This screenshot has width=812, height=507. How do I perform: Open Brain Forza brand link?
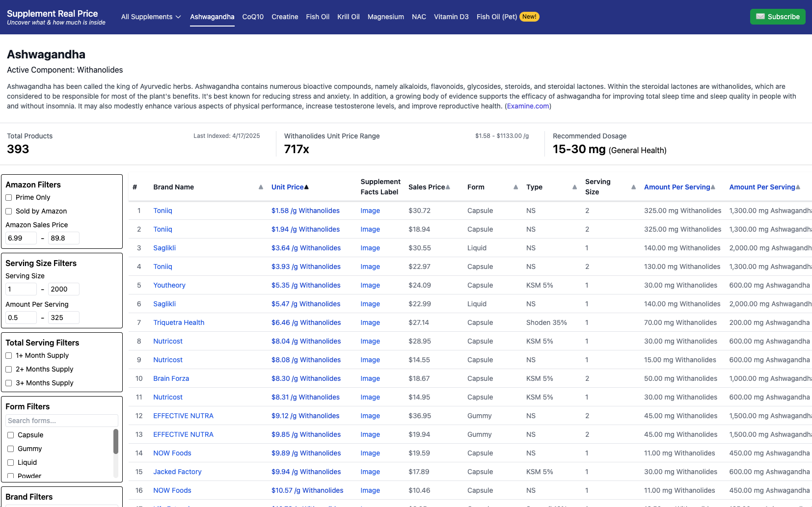point(171,378)
